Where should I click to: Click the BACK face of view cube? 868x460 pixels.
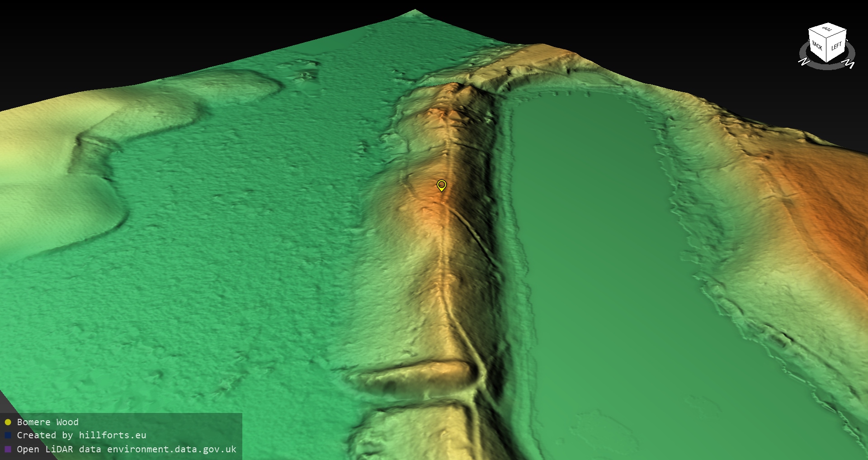[x=817, y=46]
